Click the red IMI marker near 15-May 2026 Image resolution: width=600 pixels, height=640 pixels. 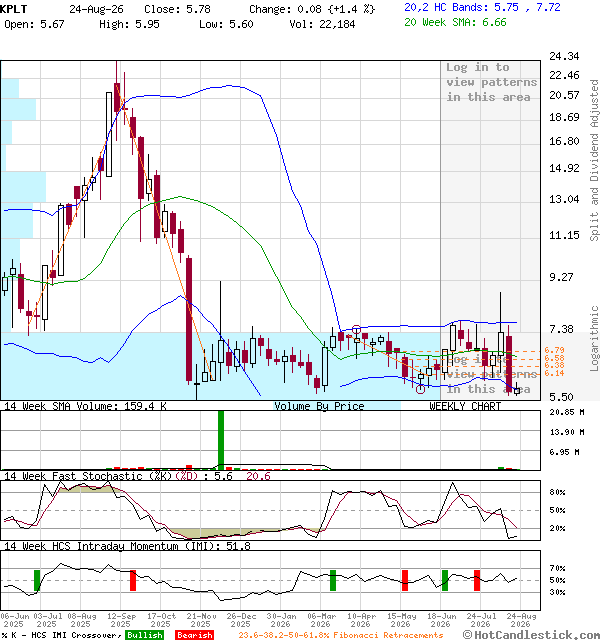[404, 580]
